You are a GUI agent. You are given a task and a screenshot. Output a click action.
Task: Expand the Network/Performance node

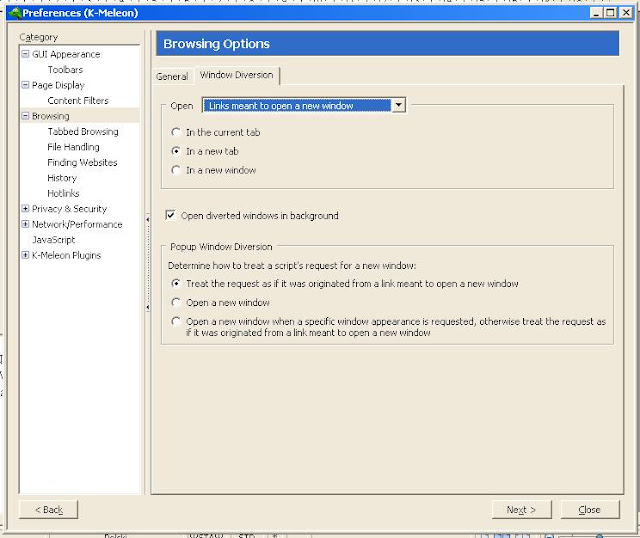[25, 224]
